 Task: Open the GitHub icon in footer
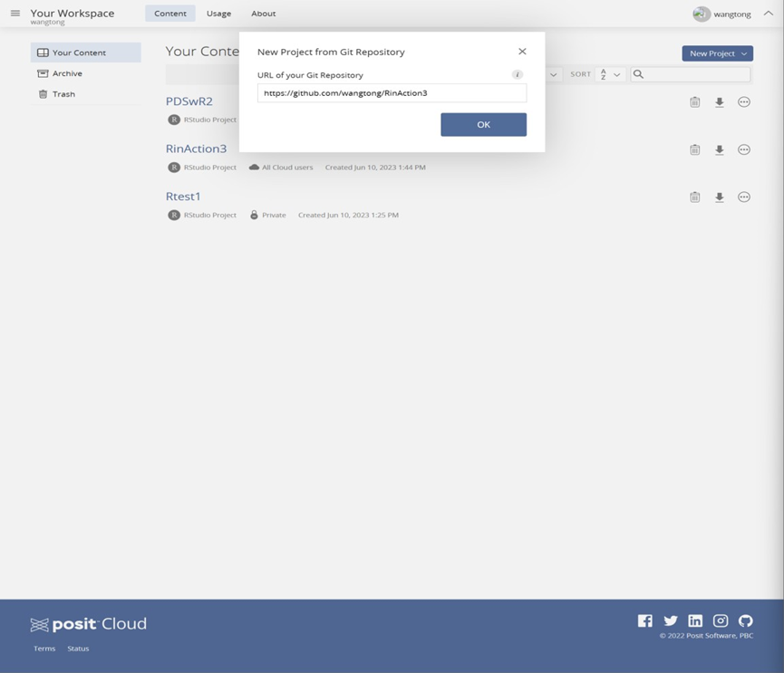746,620
